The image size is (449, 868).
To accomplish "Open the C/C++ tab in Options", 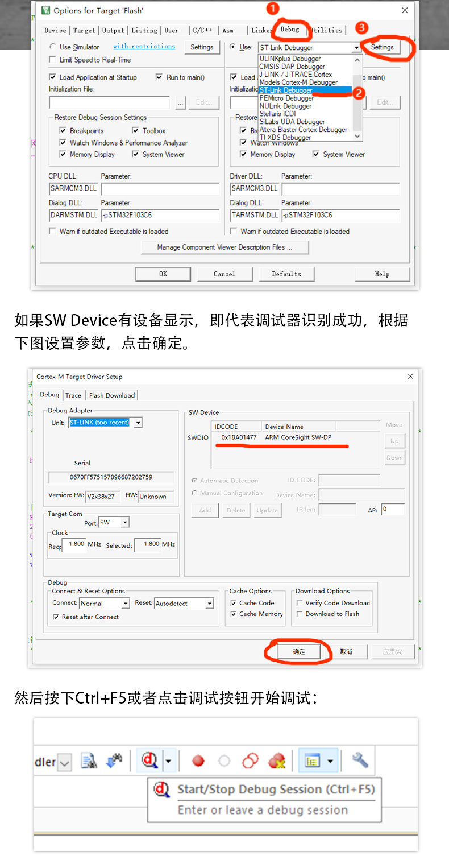I will (202, 30).
